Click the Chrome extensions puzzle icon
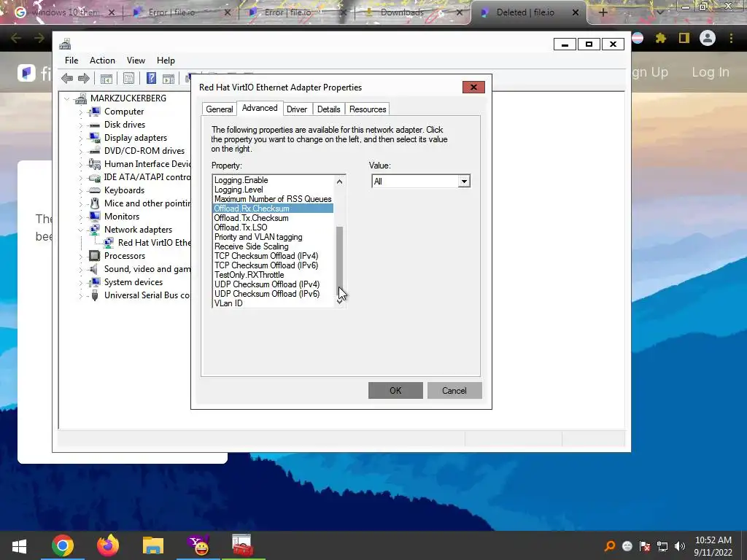Image resolution: width=747 pixels, height=560 pixels. coord(661,38)
